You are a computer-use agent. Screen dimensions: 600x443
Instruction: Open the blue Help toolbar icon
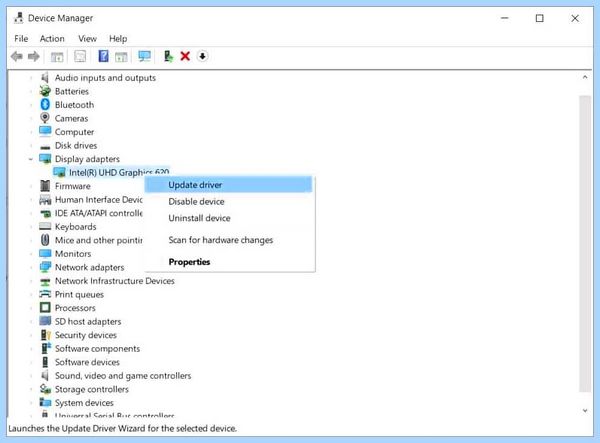coord(103,56)
